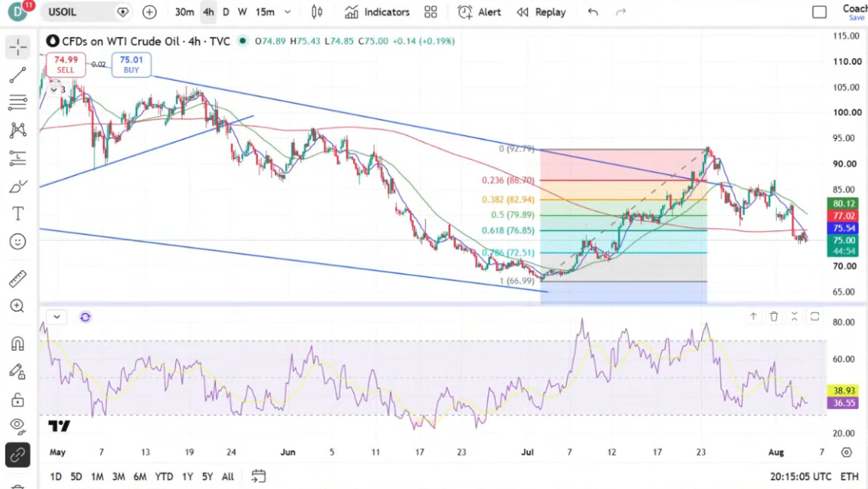Change the candlestick chart type
This screenshot has height=489, width=868.
pyautogui.click(x=317, y=12)
